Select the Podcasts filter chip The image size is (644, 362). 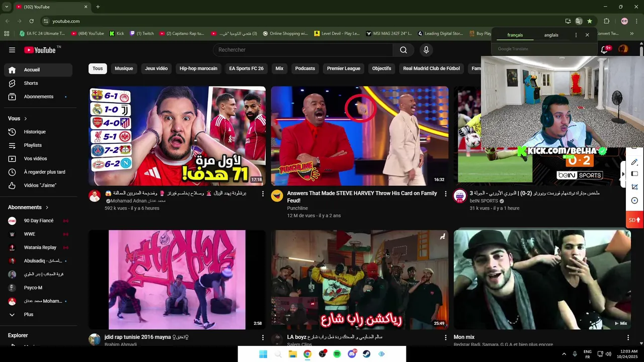[305, 68]
